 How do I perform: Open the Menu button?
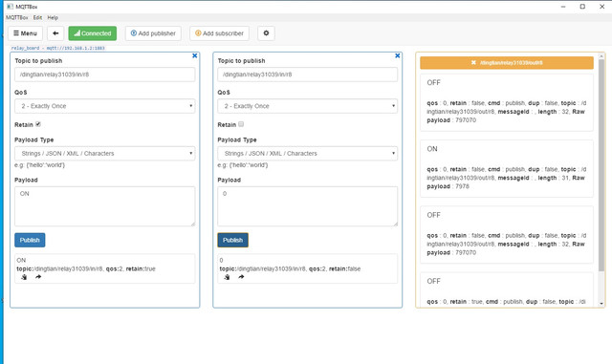[x=26, y=33]
